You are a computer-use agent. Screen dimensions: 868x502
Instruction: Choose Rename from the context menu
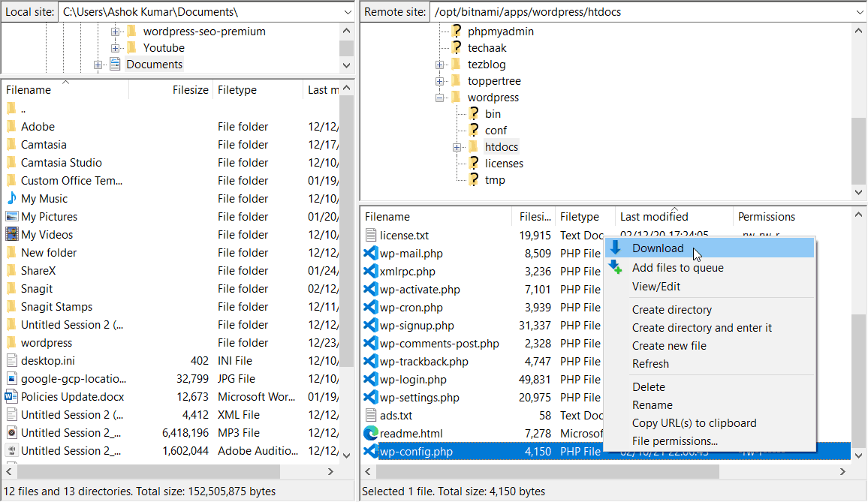[x=710, y=404]
